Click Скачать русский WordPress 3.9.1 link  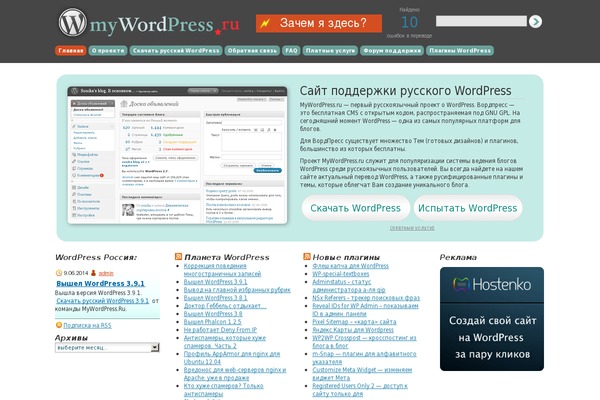[103, 301]
